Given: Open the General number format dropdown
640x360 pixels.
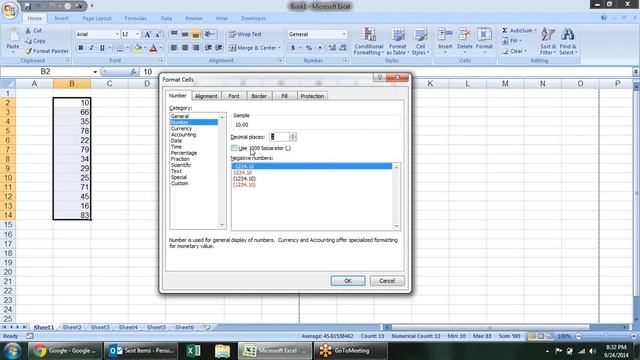Looking at the screenshot, I should 344,34.
